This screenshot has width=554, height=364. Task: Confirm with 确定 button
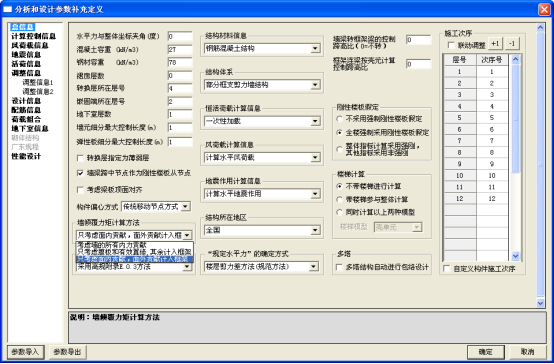click(x=486, y=352)
